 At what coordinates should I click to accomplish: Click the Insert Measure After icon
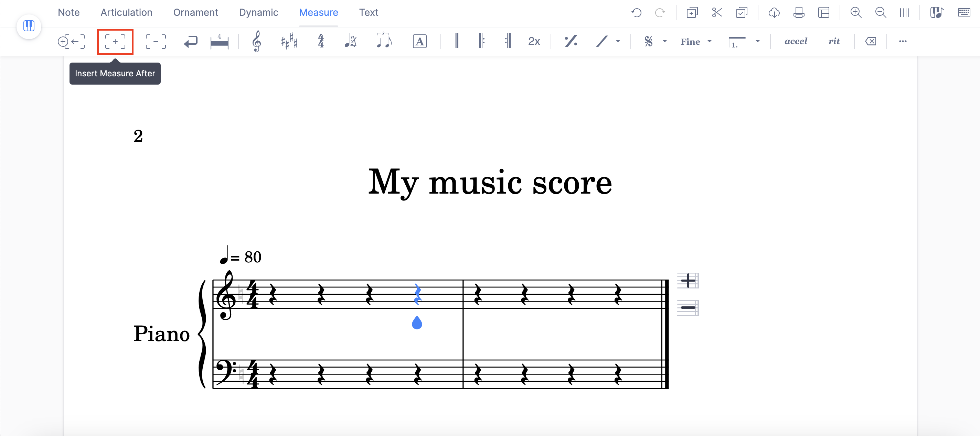[115, 41]
